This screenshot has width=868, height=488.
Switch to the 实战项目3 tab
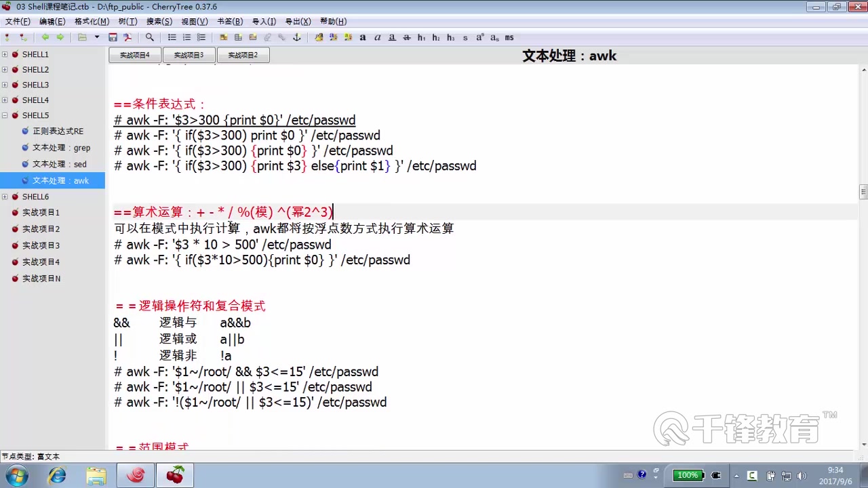189,55
